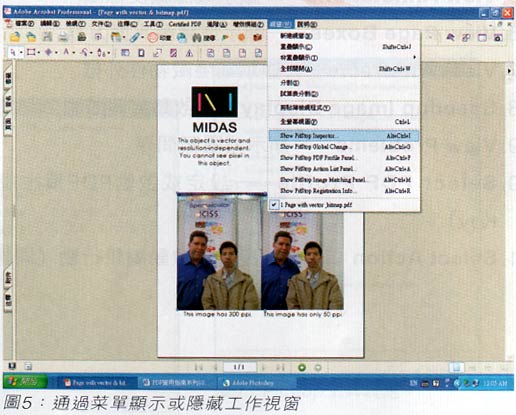Open dropdown arrow next to selection arrow tool
Screen dimensions: 516x415
coord(21,53)
